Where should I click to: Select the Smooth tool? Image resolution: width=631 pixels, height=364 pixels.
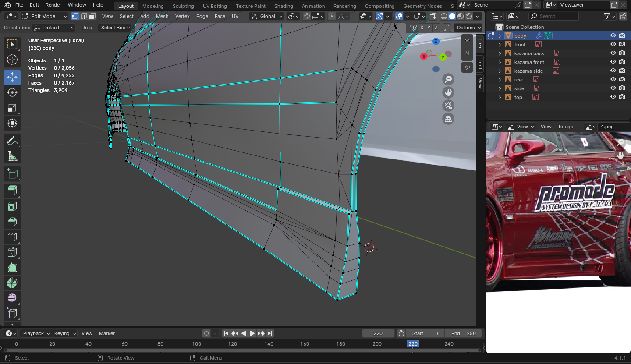click(12, 298)
